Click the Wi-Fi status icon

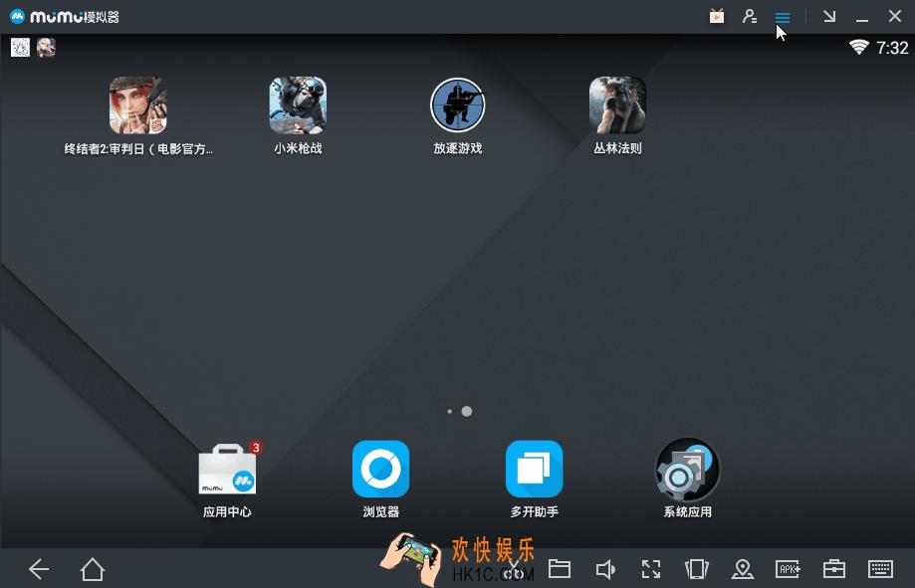click(x=858, y=47)
